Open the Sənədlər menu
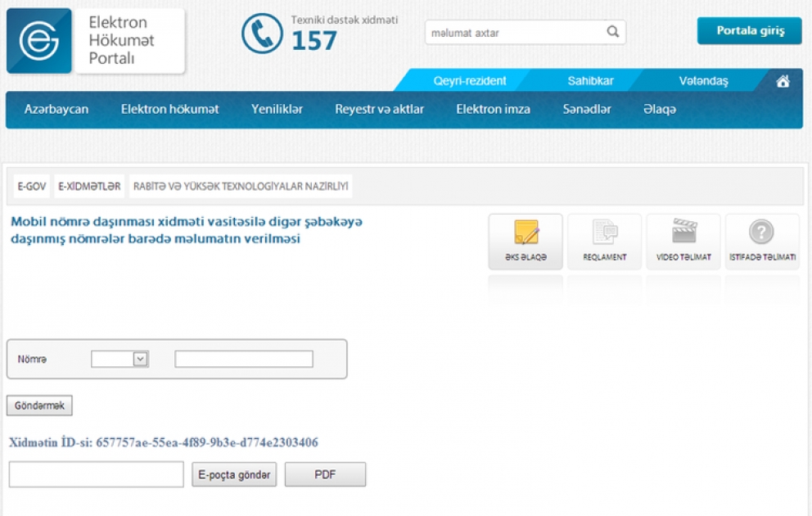This screenshot has height=516, width=812. point(587,109)
